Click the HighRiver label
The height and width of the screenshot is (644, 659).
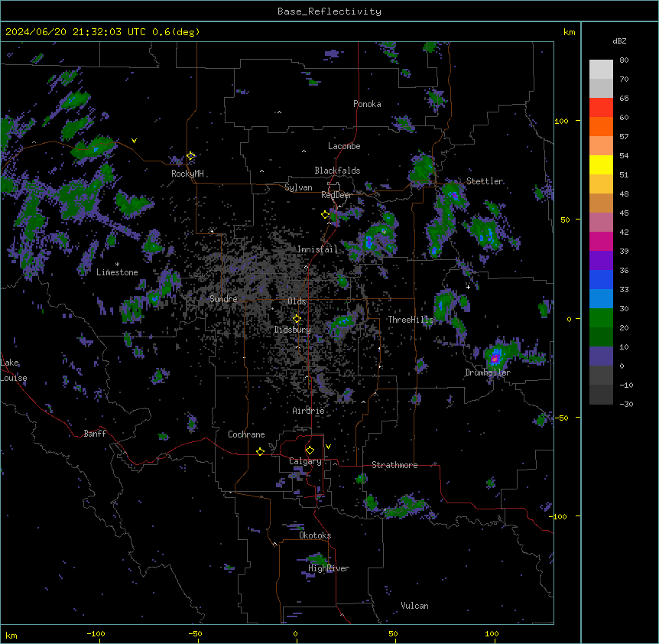point(329,568)
